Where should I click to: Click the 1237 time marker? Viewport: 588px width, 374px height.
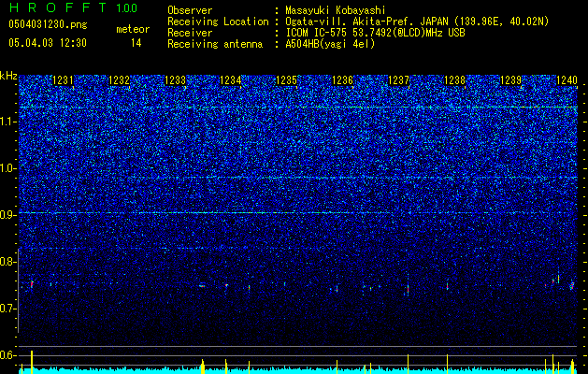click(x=398, y=80)
